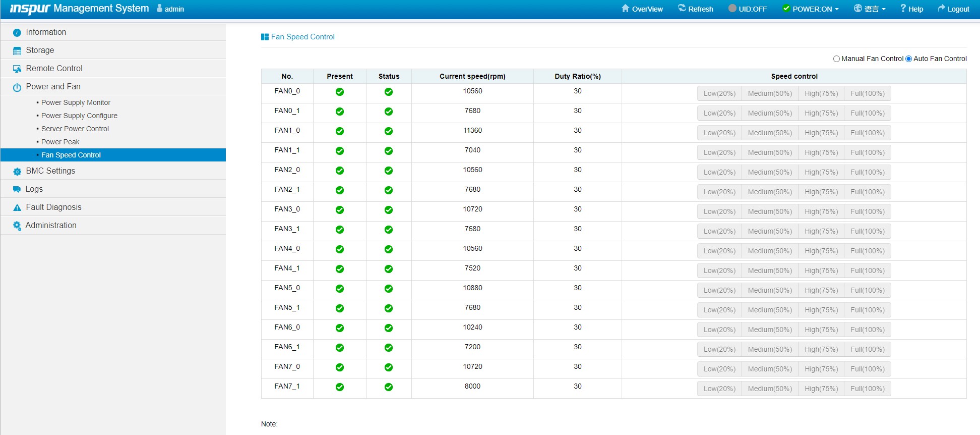Click the Overview home icon
Image resolution: width=980 pixels, height=435 pixels.
[626, 9]
